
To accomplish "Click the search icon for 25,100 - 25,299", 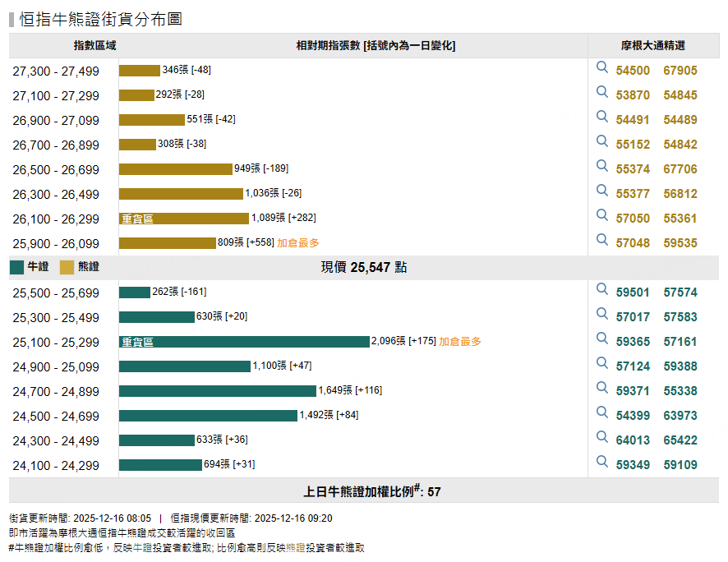I will [x=602, y=339].
